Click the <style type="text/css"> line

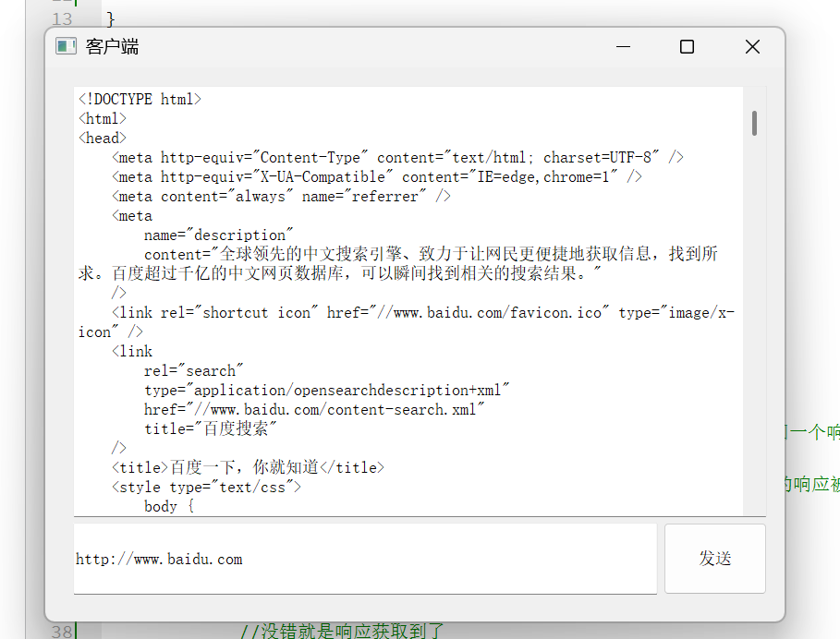click(206, 487)
